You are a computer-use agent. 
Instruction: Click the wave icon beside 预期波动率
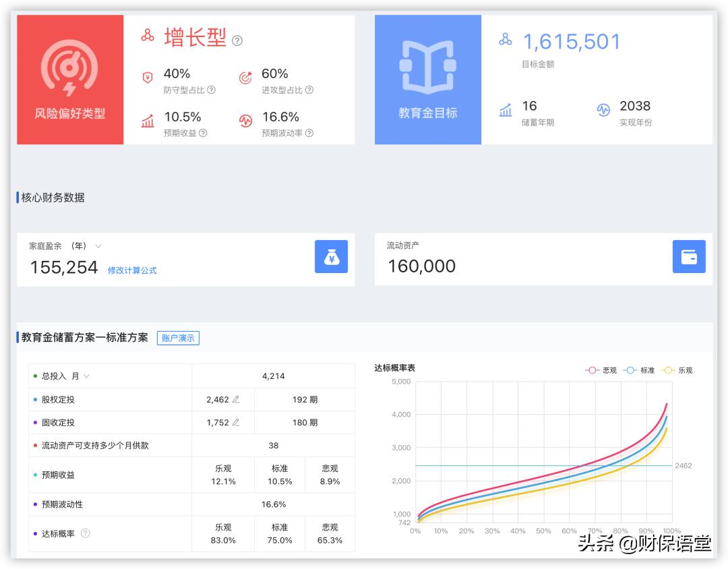(x=244, y=121)
